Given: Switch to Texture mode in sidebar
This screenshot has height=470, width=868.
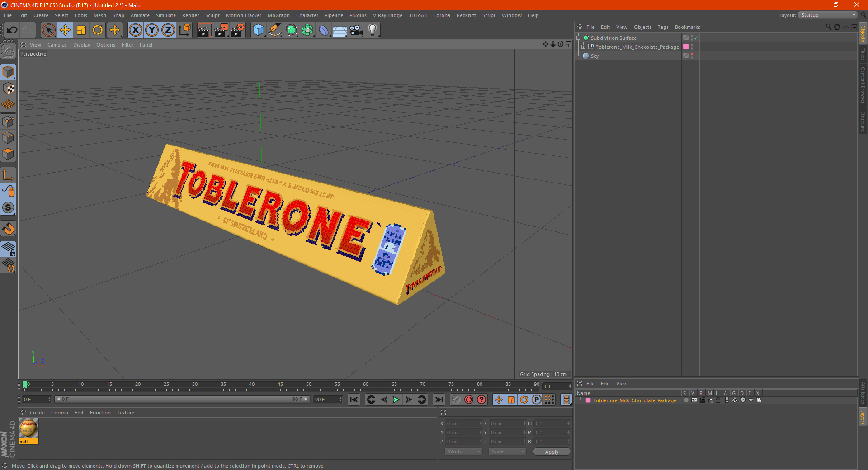Looking at the screenshot, I should tap(8, 88).
